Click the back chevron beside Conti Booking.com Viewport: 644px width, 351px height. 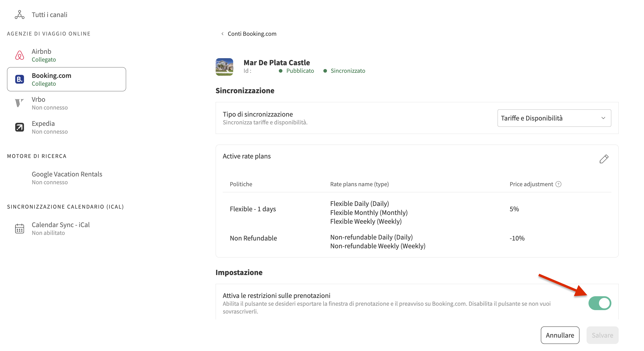222,34
